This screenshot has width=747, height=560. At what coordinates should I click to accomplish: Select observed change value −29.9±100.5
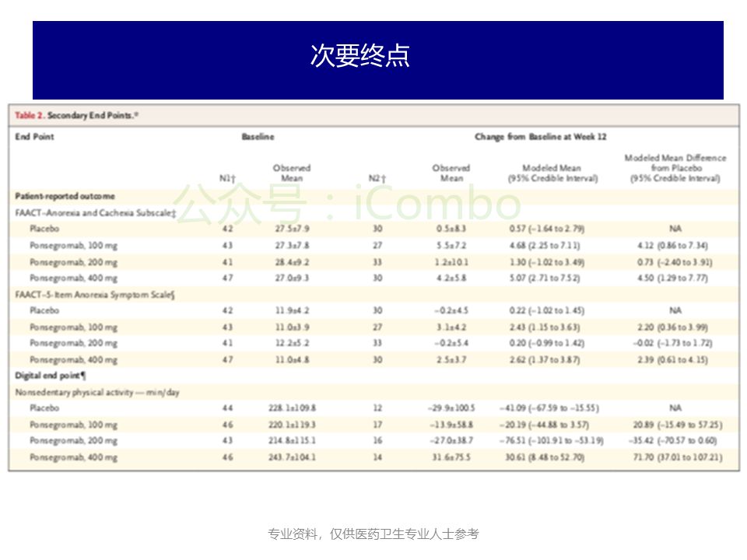[451, 408]
